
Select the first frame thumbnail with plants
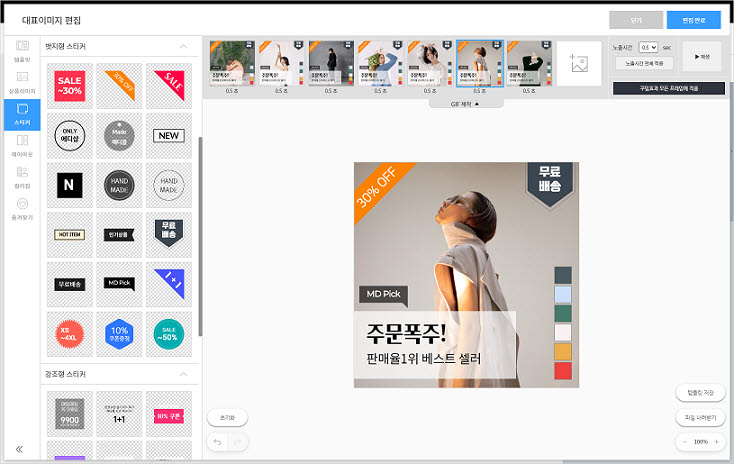tap(232, 63)
